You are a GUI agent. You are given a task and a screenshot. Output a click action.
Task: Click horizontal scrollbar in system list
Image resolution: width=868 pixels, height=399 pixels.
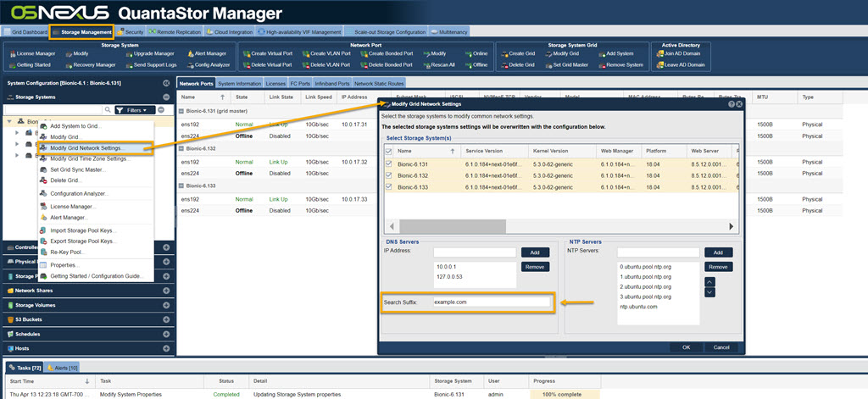coord(453,226)
